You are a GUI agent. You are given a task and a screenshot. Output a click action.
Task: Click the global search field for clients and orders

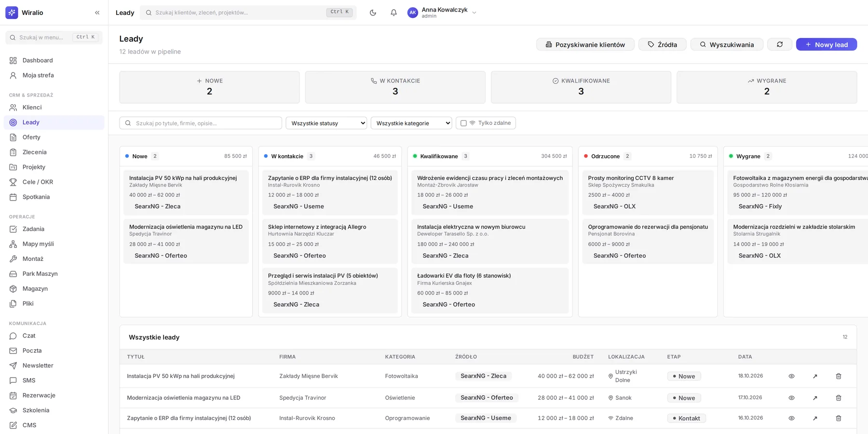248,13
